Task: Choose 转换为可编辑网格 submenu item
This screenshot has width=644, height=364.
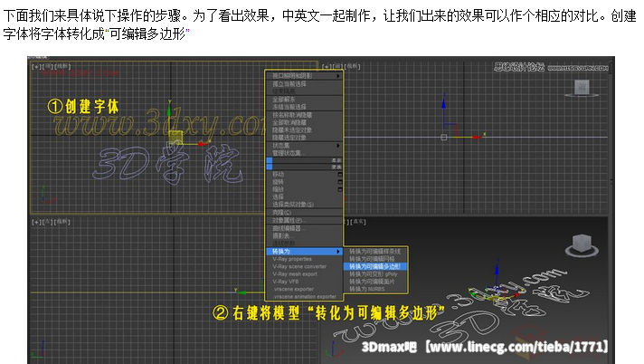Action: (x=375, y=259)
